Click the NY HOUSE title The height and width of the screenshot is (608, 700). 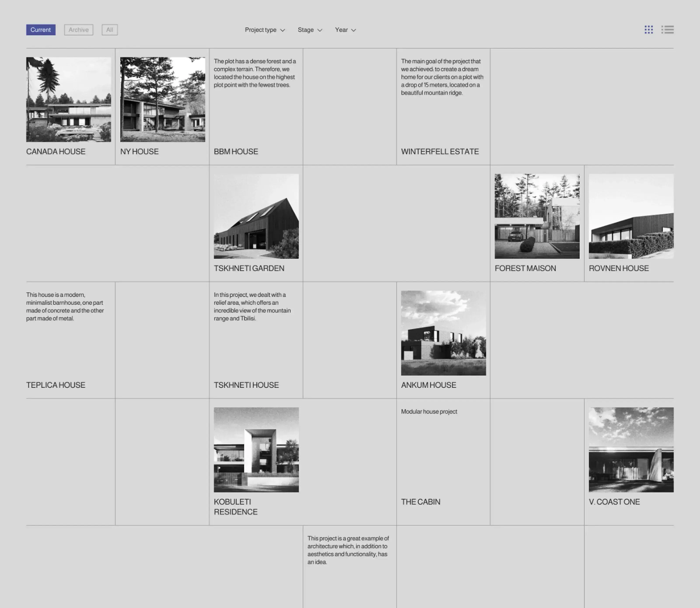click(x=140, y=152)
